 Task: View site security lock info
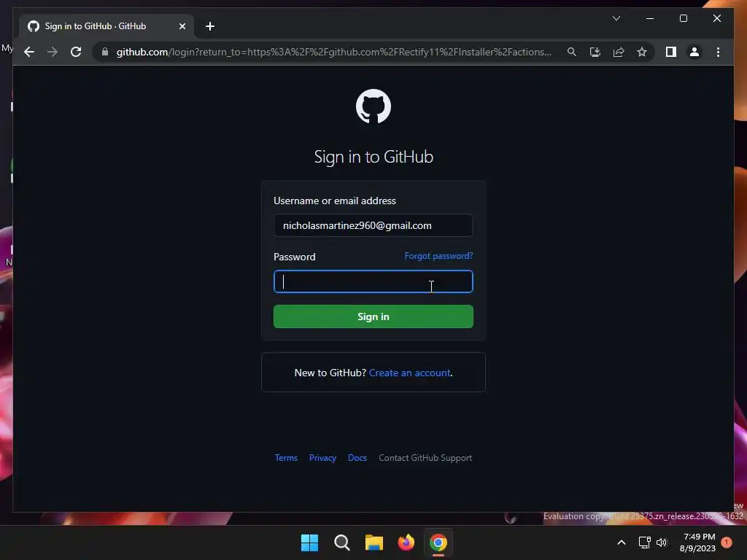(105, 52)
